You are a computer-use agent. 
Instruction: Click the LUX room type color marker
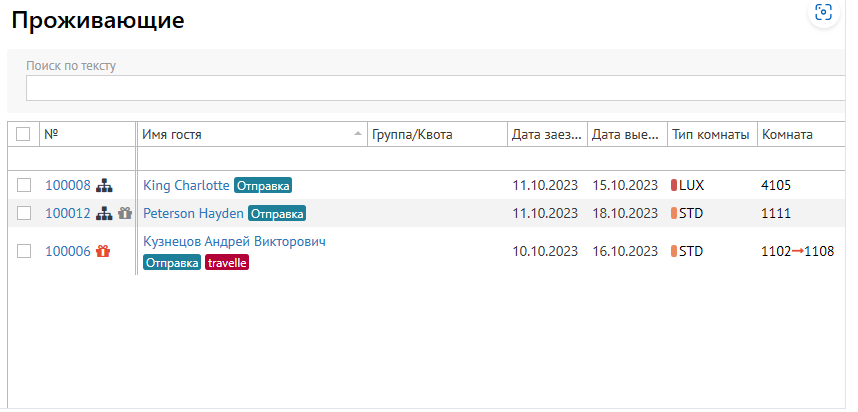pos(674,185)
